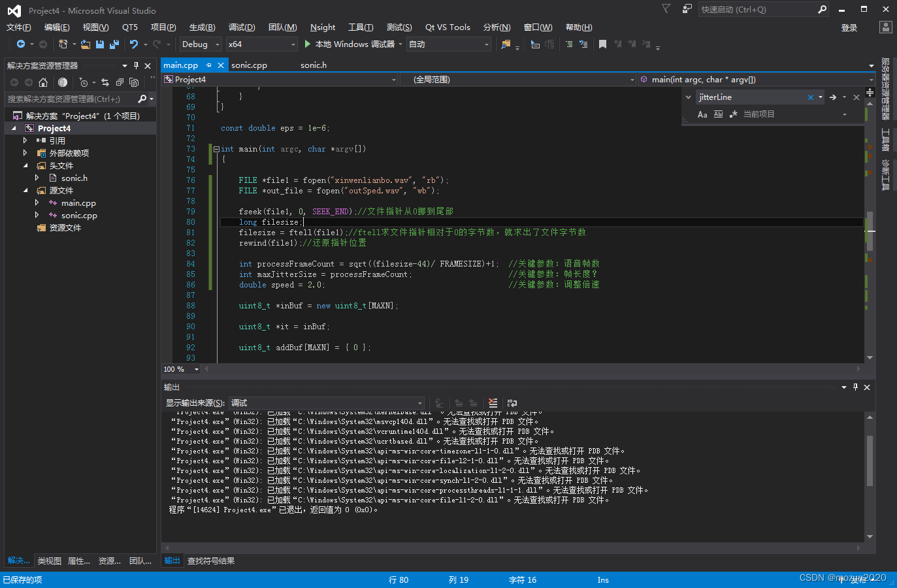Click the Navigate Backward arrow in toolbar
Screen dimensions: 897x588
[x=21, y=44]
